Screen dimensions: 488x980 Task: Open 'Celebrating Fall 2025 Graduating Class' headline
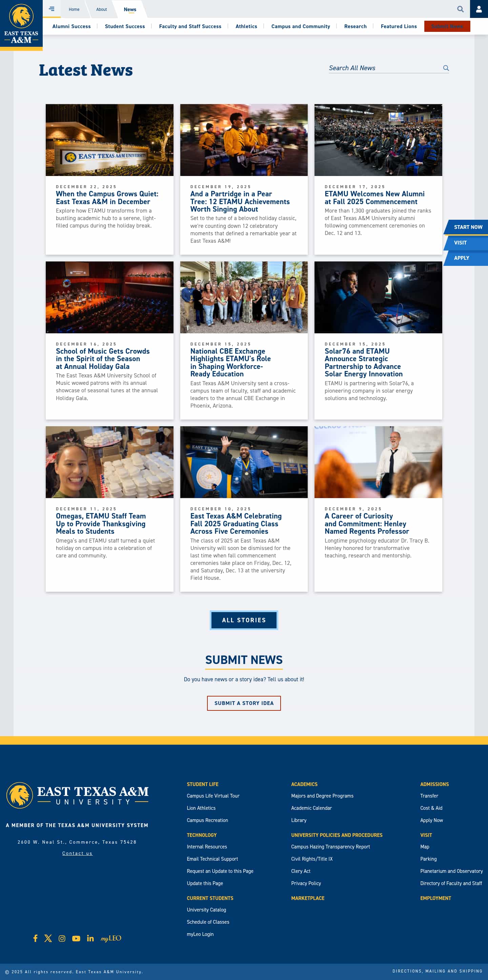[x=236, y=524]
